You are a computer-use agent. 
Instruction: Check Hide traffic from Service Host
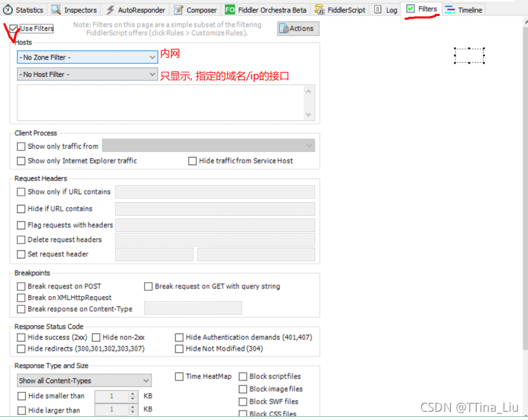point(193,161)
